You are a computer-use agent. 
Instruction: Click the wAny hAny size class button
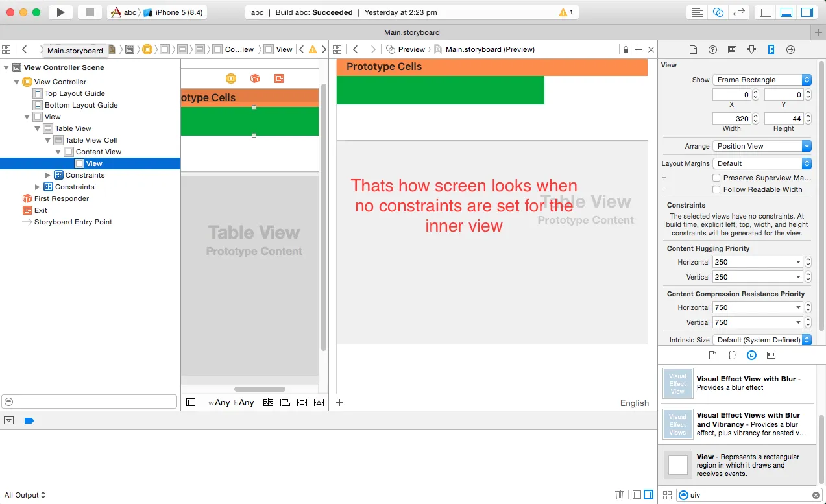point(231,403)
